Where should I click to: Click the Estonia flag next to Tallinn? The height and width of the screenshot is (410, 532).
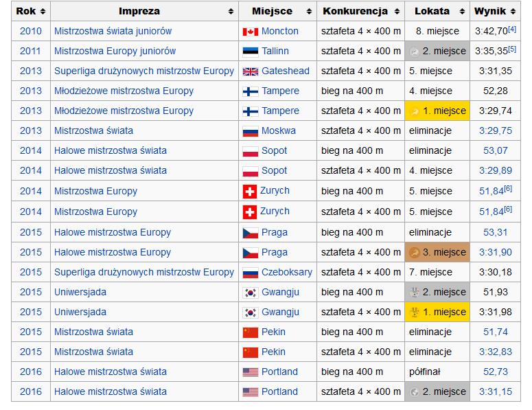[250, 52]
